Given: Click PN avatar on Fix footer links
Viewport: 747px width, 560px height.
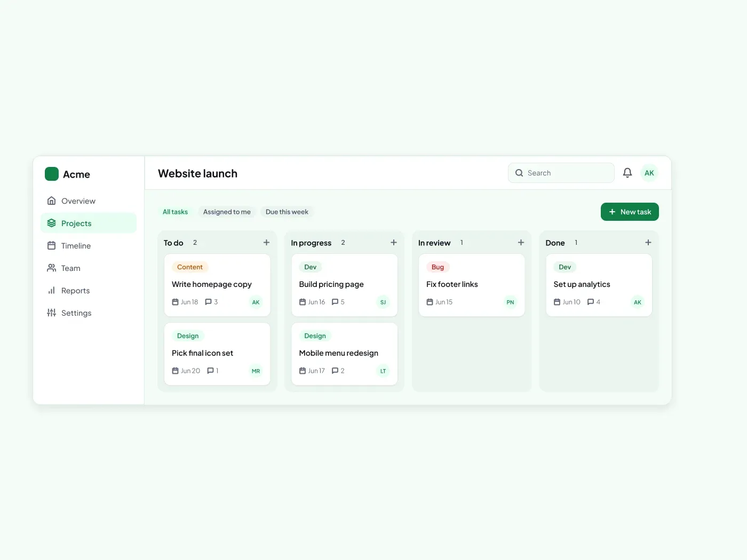Looking at the screenshot, I should tap(510, 302).
